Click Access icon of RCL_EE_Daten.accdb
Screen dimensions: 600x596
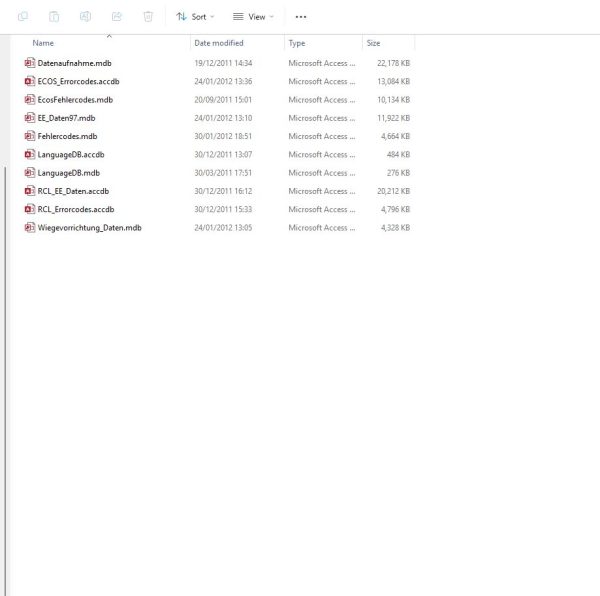click(30, 191)
